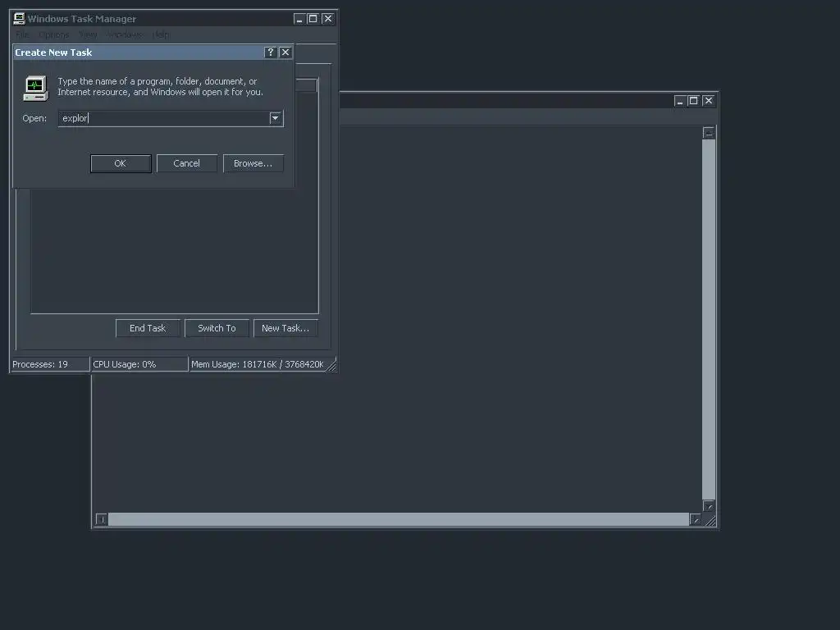
Task: Click the 'Mem Usage: 181716K / 3768420K' status text
Action: (257, 364)
